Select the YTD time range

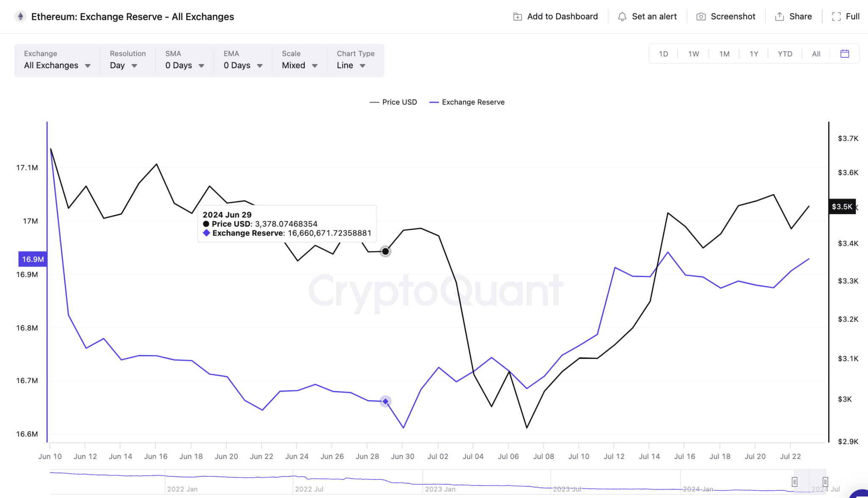pyautogui.click(x=785, y=53)
